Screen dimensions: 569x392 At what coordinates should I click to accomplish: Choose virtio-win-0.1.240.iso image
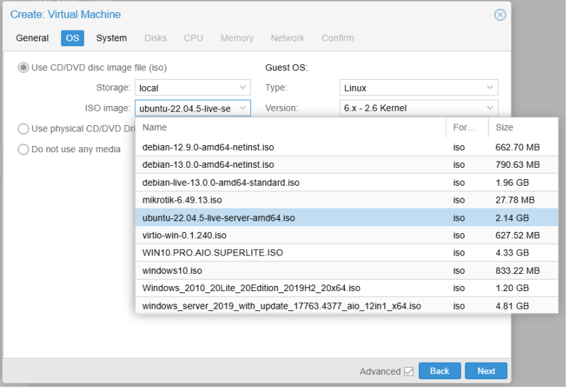184,235
